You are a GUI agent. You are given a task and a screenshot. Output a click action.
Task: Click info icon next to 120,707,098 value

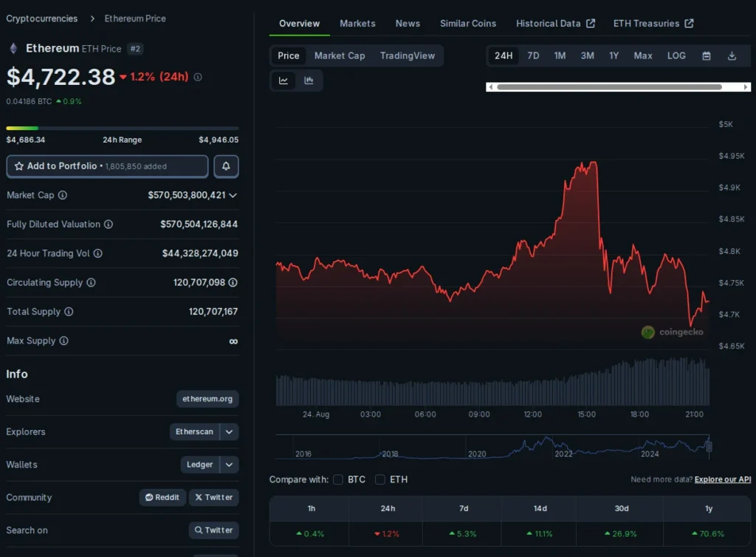pyautogui.click(x=233, y=283)
